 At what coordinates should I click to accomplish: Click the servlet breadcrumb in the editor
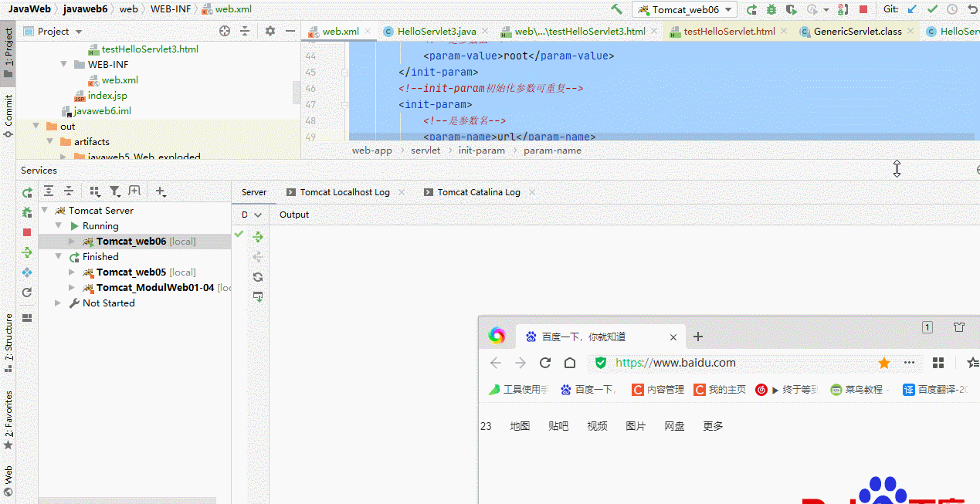pos(425,150)
